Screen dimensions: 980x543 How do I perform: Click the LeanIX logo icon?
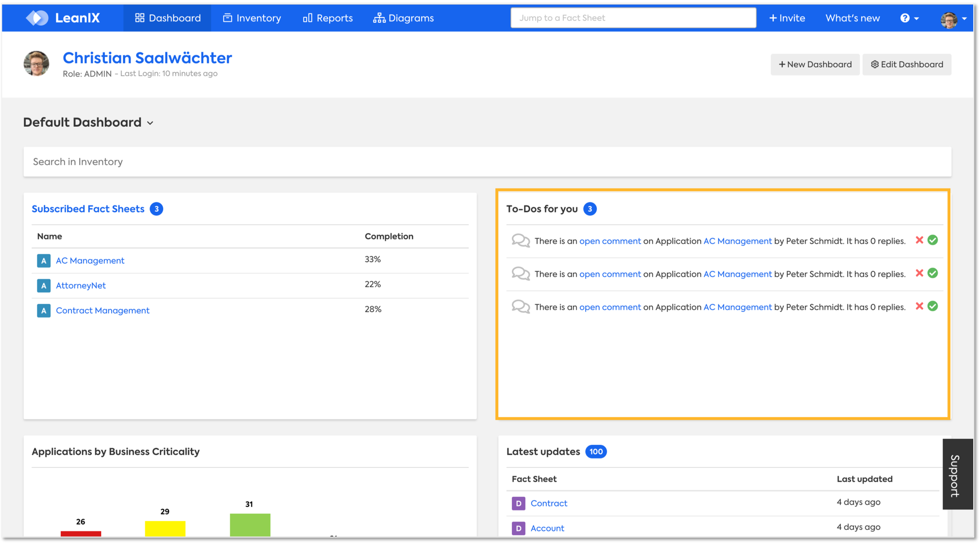tap(37, 18)
